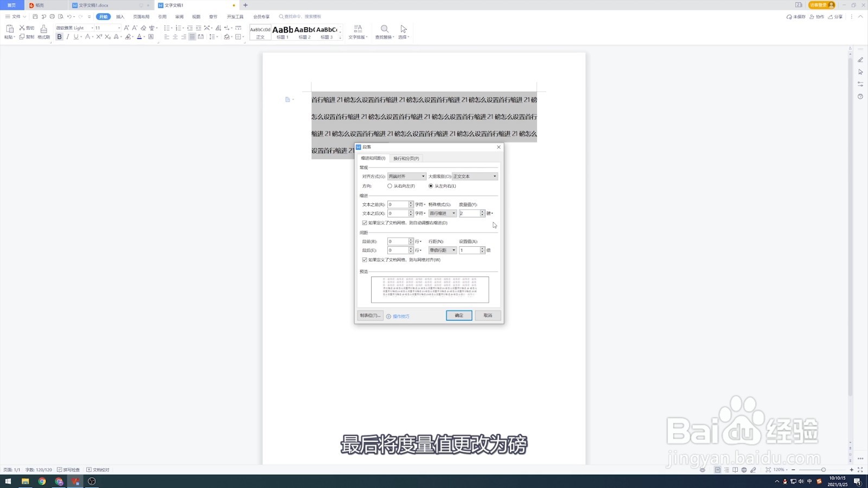Toggle align-to-grid (与网格对齐) checkbox
The height and width of the screenshot is (488, 868).
pos(365,260)
